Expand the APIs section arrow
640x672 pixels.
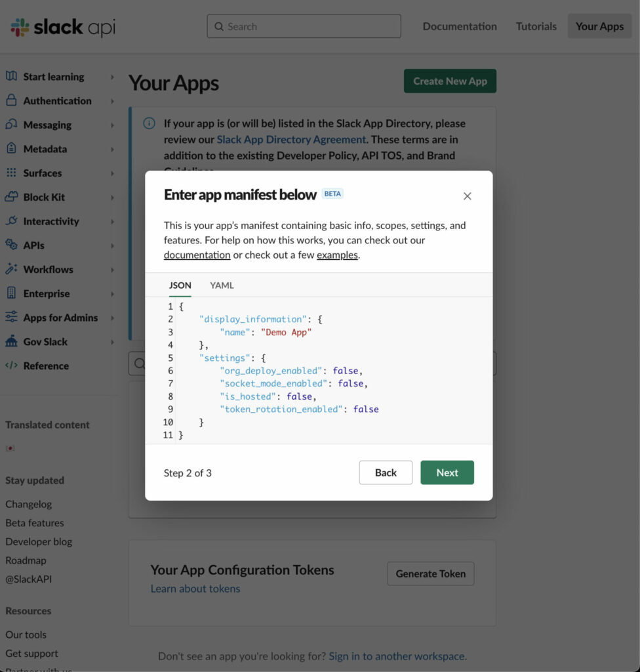coord(112,245)
